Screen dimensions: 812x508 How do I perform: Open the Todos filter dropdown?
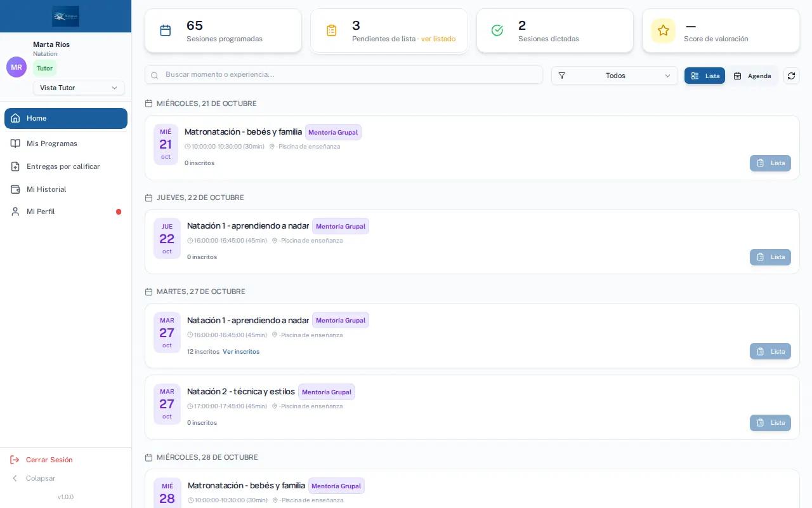[615, 76]
